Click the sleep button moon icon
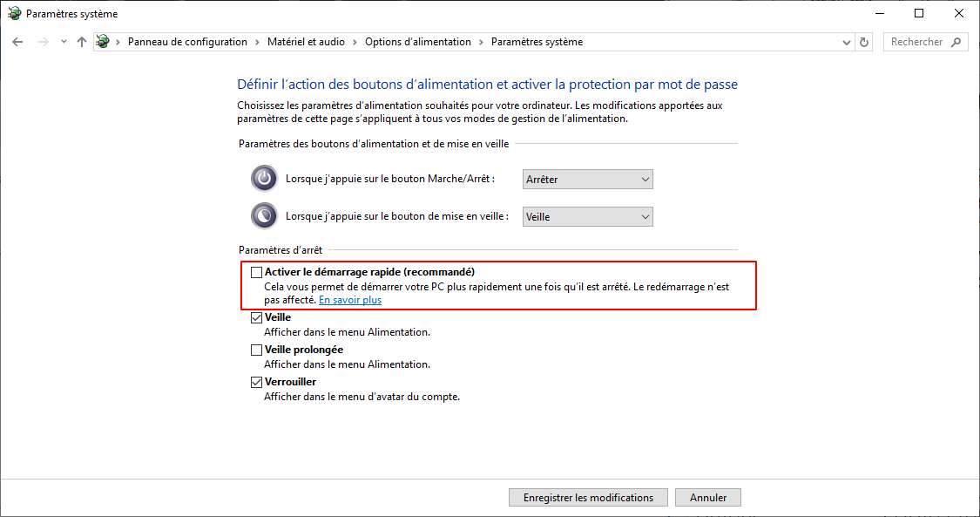This screenshot has height=517, width=980. (x=264, y=216)
